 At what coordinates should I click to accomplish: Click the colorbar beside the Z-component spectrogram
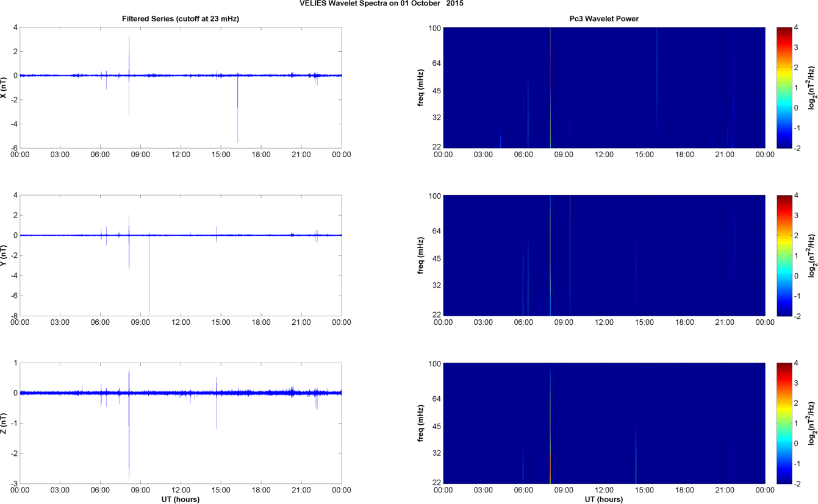(784, 424)
